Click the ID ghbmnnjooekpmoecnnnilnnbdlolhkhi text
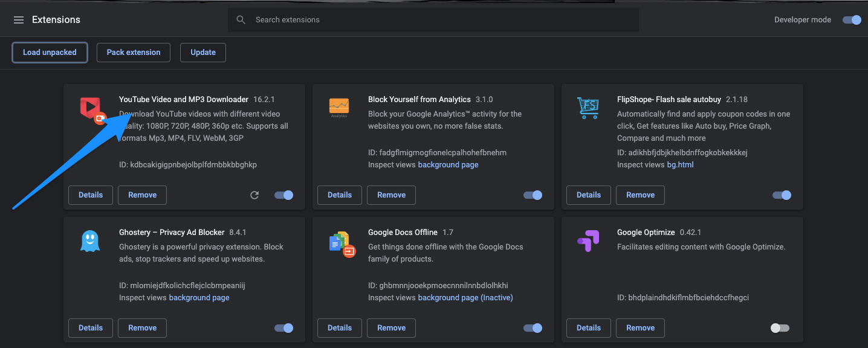This screenshot has height=348, width=868. 438,286
